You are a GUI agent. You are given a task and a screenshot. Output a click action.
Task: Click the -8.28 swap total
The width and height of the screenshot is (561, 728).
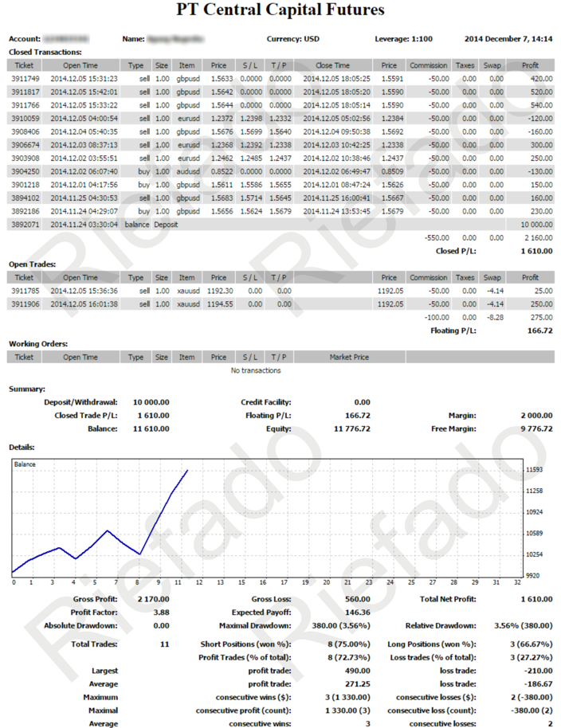tap(495, 318)
